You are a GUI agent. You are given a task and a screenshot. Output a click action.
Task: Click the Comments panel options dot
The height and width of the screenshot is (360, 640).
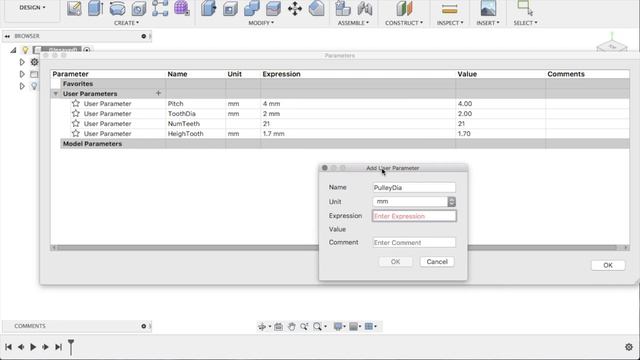[x=144, y=326]
